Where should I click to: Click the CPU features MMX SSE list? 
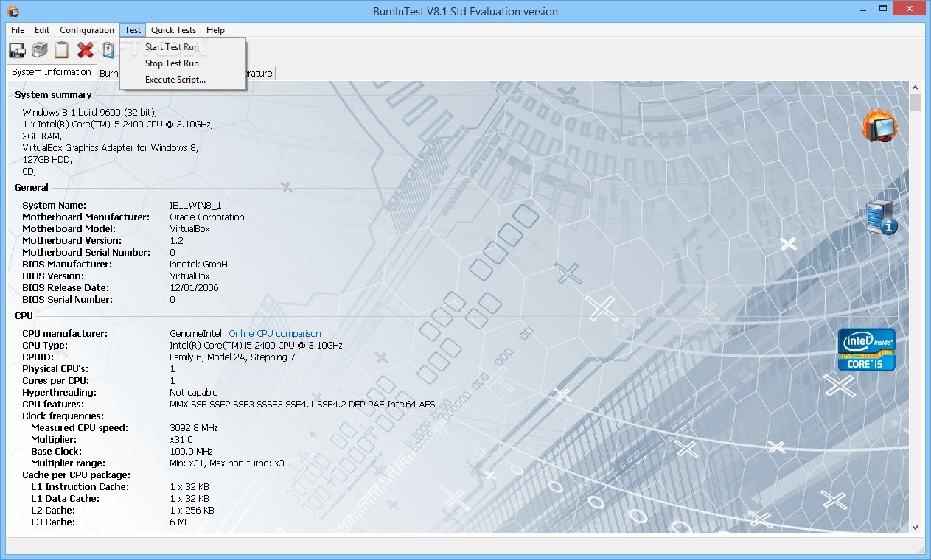click(x=302, y=405)
